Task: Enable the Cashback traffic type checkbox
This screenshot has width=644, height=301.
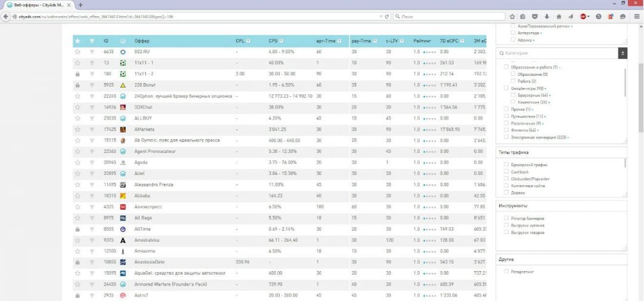Action: click(506, 172)
